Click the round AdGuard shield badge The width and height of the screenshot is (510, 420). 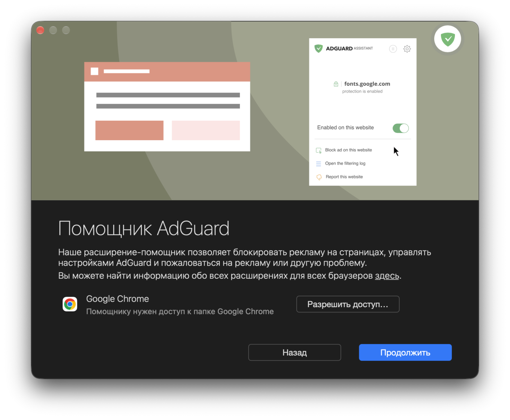click(448, 39)
